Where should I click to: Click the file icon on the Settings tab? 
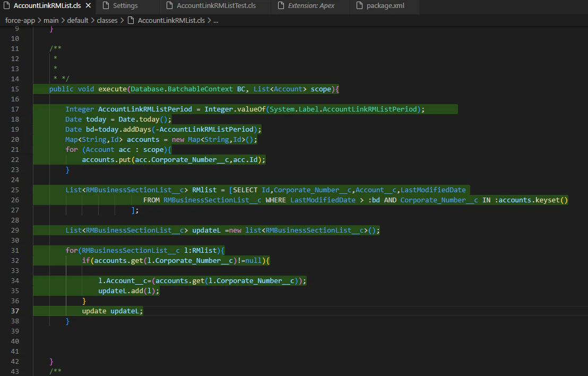[x=106, y=6]
